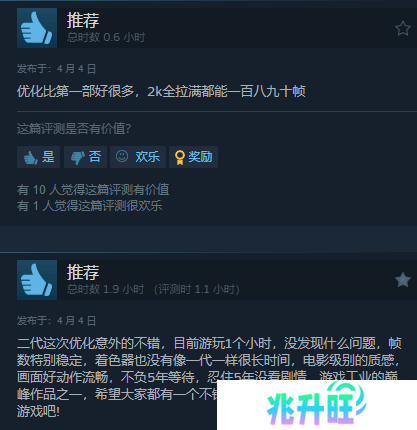Click the smiley face icon beside 欢乐

122,156
